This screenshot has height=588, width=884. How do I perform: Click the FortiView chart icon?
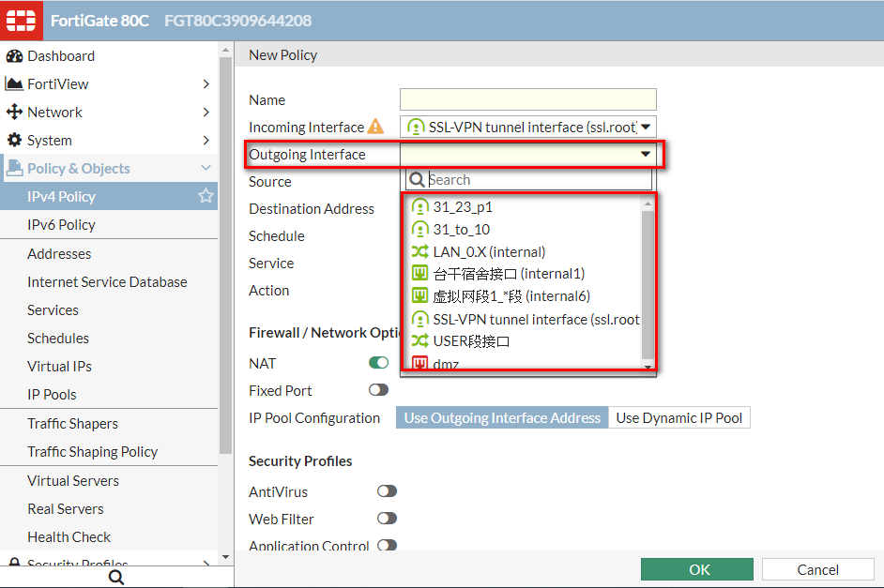[x=14, y=83]
